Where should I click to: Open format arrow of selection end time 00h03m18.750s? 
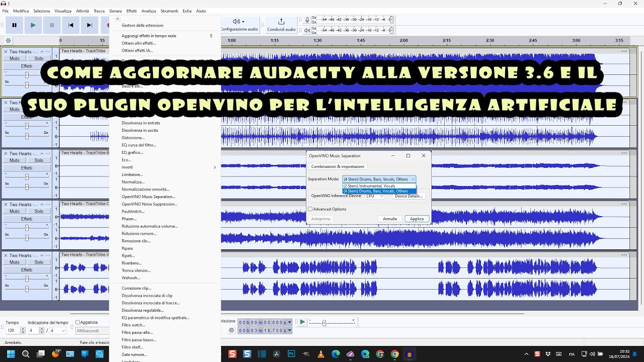[x=289, y=330]
